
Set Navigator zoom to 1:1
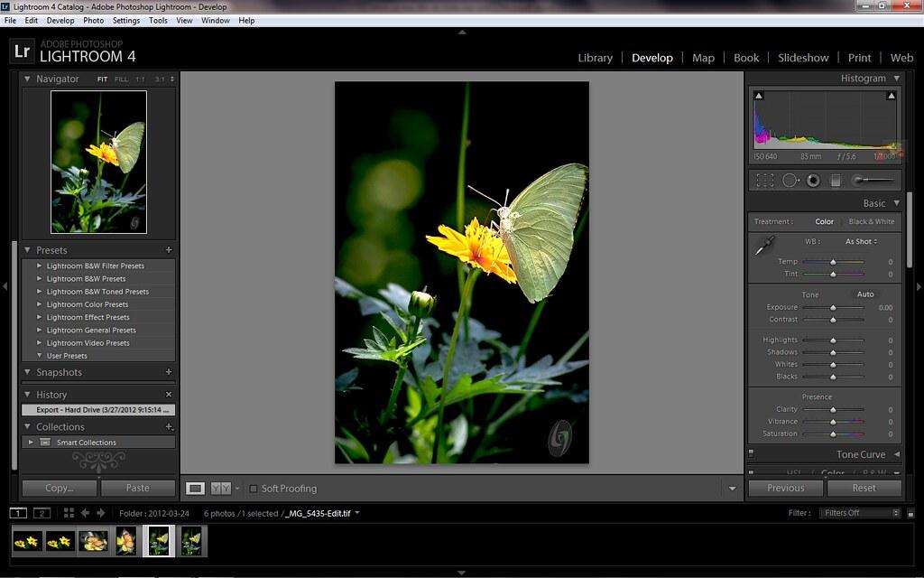click(x=140, y=79)
